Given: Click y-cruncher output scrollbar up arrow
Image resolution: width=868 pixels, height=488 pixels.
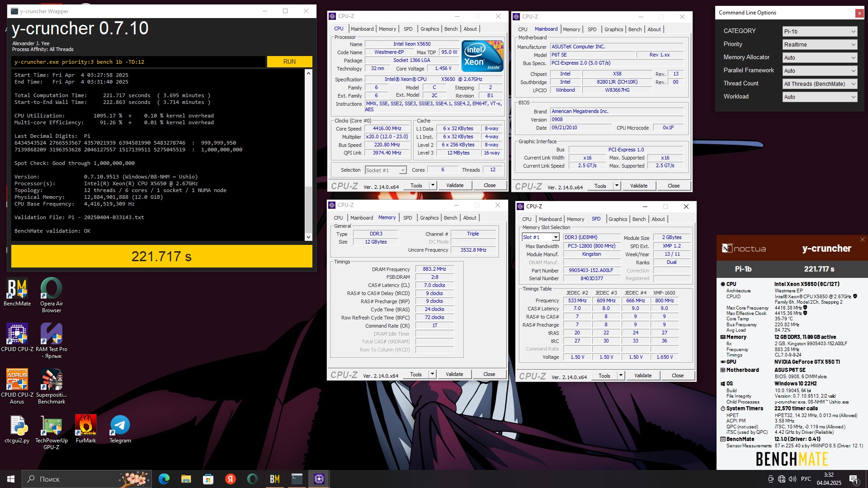Looking at the screenshot, I should pos(309,73).
